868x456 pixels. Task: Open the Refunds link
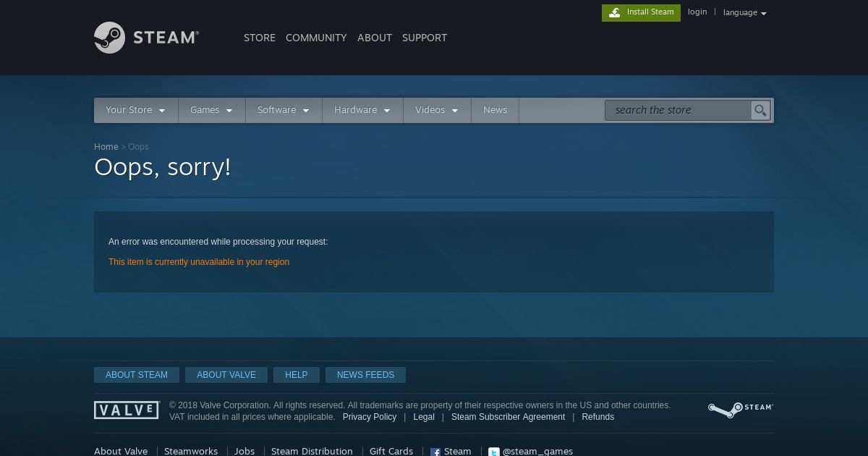click(x=597, y=417)
